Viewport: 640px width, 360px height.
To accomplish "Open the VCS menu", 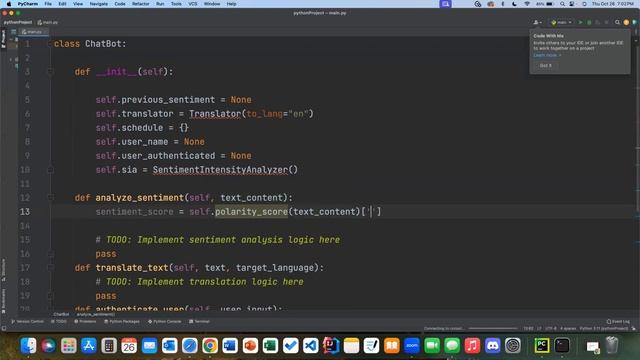I will pos(193,4).
